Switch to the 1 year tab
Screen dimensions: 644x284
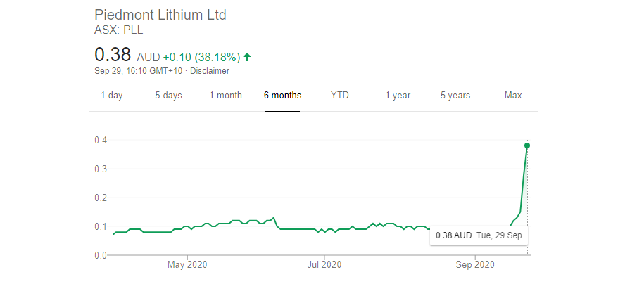(x=398, y=96)
